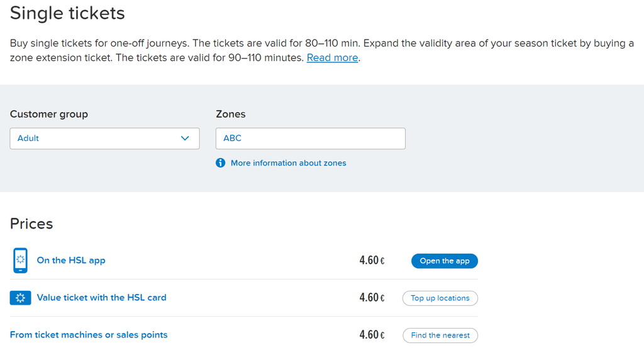
Task: Click the smartphone icon for HSL app
Action: (20, 261)
